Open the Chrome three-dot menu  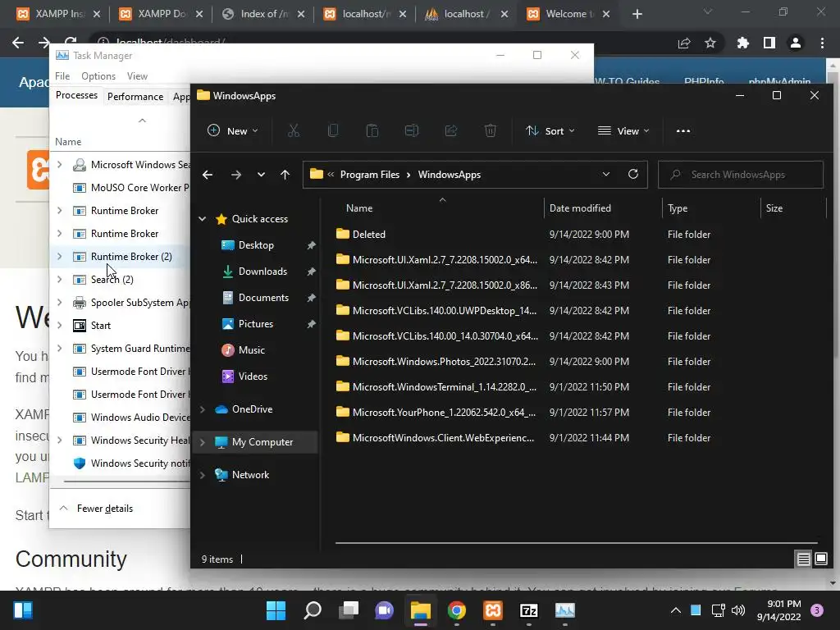pos(822,43)
